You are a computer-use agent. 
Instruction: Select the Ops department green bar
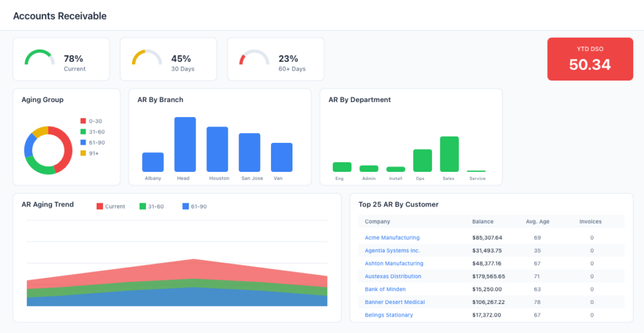423,161
